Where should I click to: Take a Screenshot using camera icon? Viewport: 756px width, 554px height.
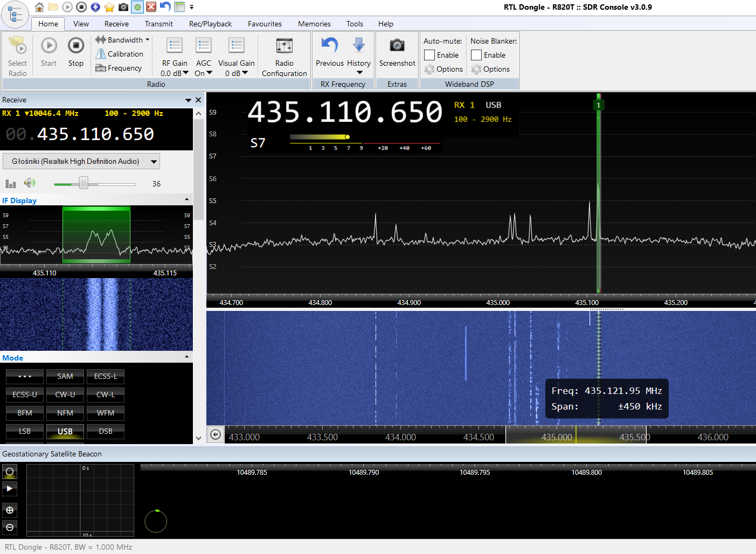[x=397, y=46]
